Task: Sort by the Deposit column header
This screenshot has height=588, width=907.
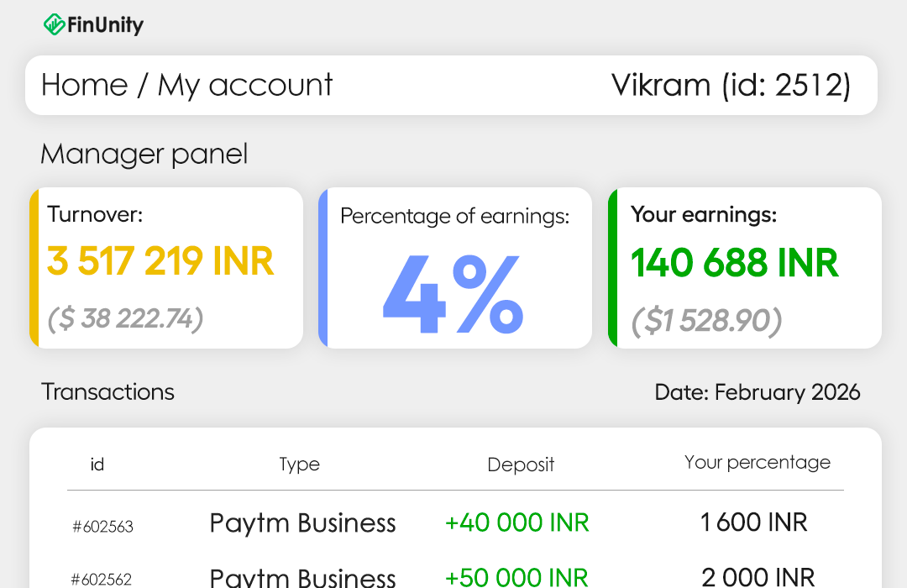Action: pos(521,465)
